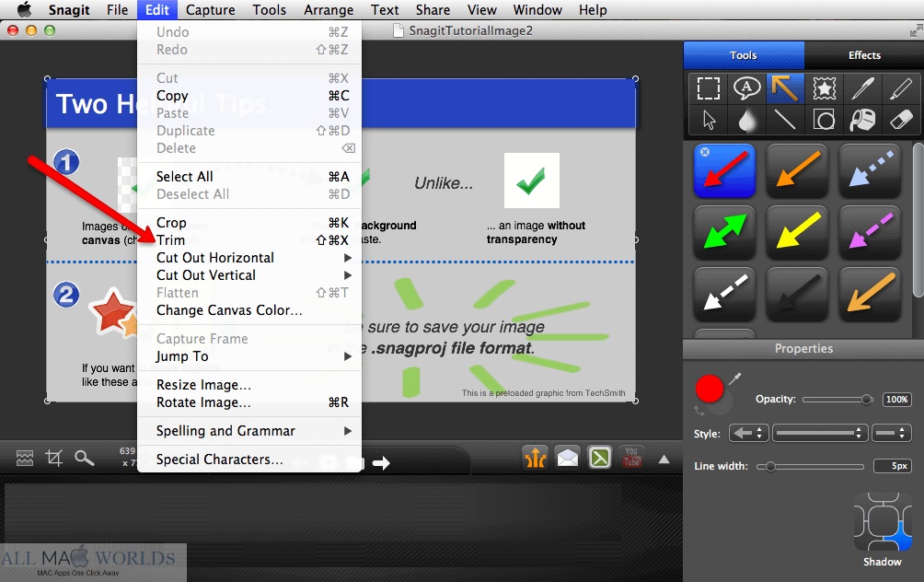924x582 pixels.
Task: Select the Pen tool
Action: click(862, 88)
